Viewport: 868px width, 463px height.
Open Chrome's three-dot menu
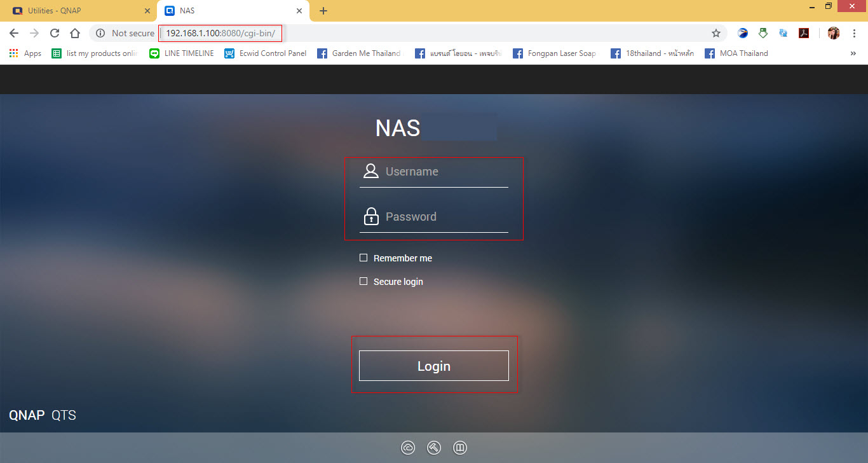[x=855, y=32]
